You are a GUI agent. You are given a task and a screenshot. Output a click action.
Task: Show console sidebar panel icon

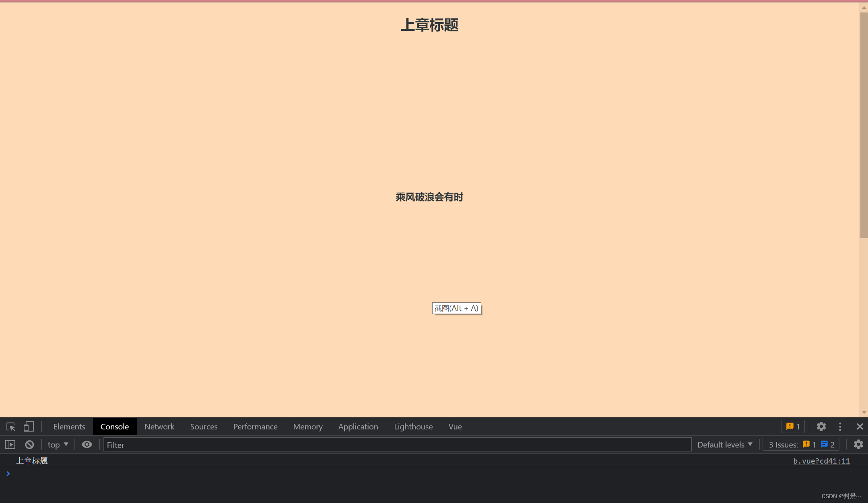(x=10, y=445)
